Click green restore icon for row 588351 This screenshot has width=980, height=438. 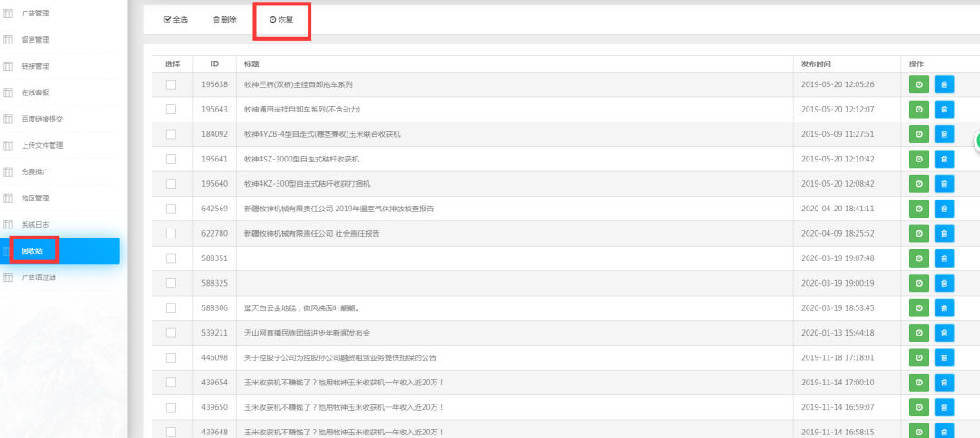[919, 258]
